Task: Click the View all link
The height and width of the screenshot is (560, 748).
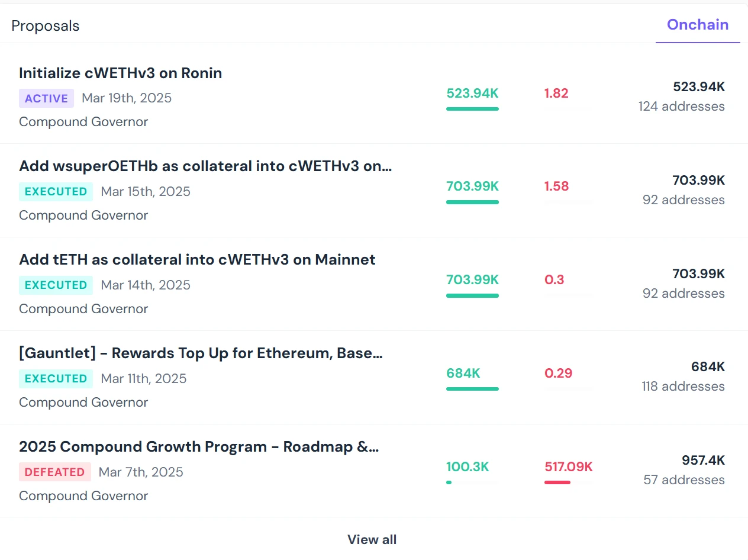Action: click(372, 539)
